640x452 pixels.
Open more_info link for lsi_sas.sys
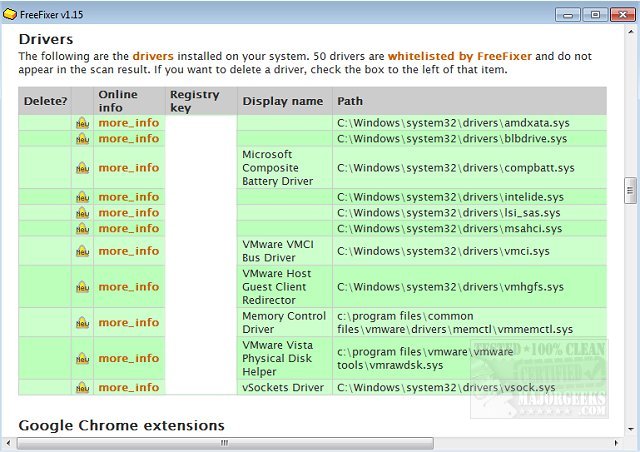[128, 213]
